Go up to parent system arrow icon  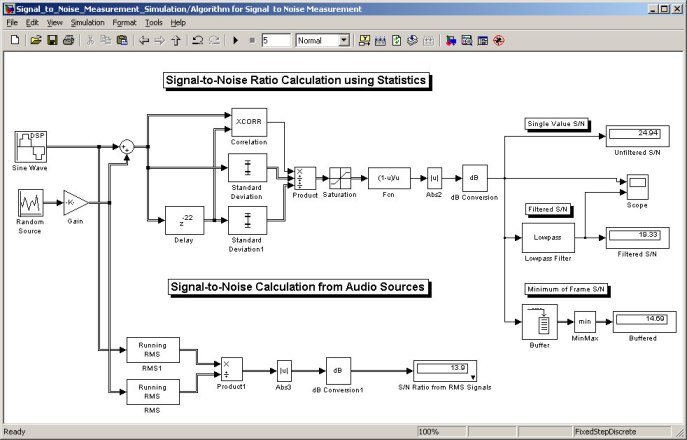176,40
